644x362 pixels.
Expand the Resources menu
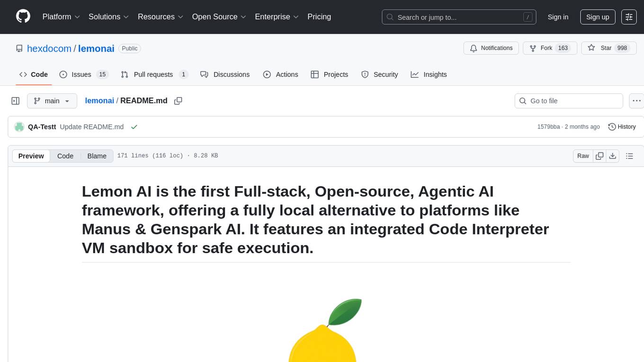tap(160, 17)
